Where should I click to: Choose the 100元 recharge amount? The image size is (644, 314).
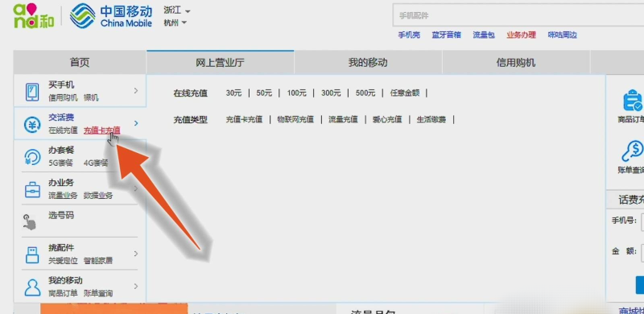296,93
